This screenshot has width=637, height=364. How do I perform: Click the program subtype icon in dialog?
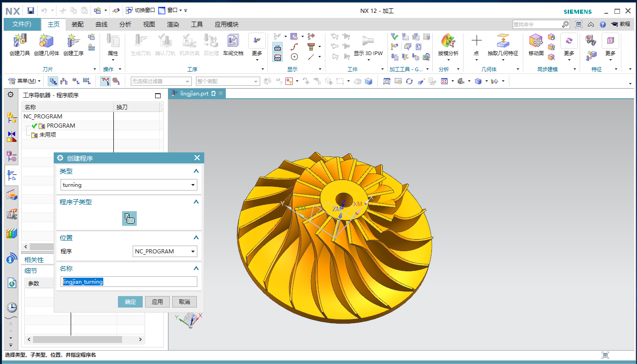(x=129, y=219)
